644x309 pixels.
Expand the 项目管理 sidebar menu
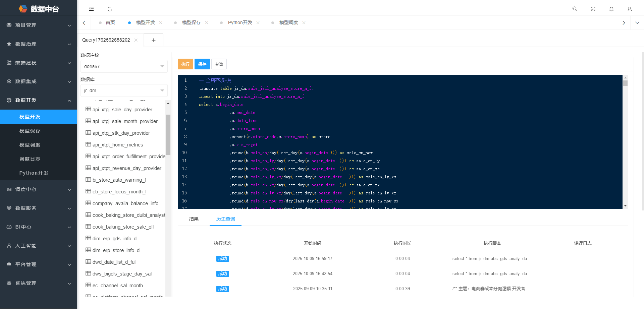click(39, 25)
